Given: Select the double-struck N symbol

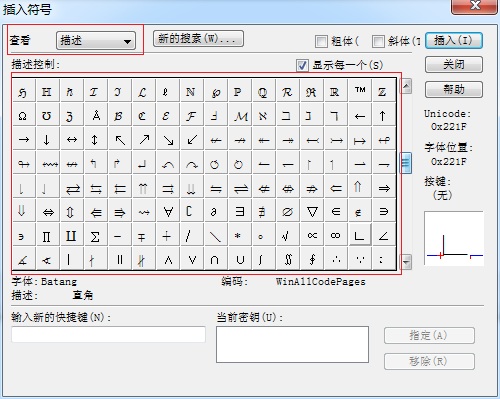Looking at the screenshot, I should 192,91.
